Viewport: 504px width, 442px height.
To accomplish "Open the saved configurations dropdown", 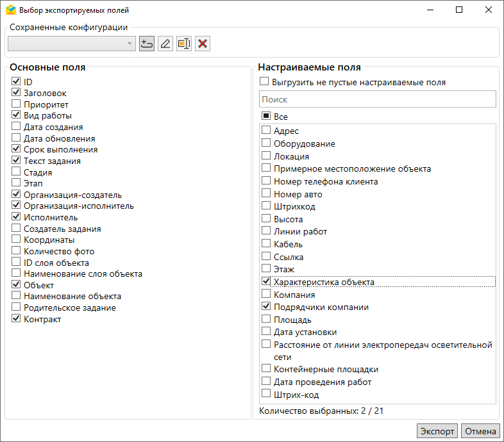I will pyautogui.click(x=71, y=44).
